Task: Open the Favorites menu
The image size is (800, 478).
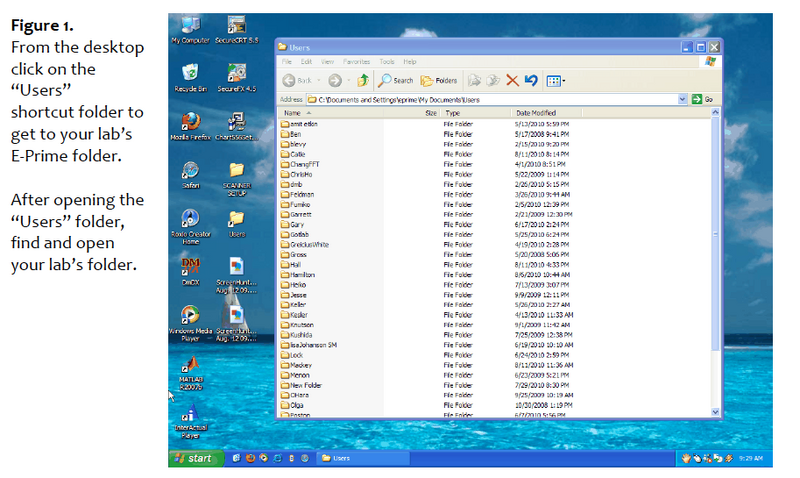Action: click(357, 62)
